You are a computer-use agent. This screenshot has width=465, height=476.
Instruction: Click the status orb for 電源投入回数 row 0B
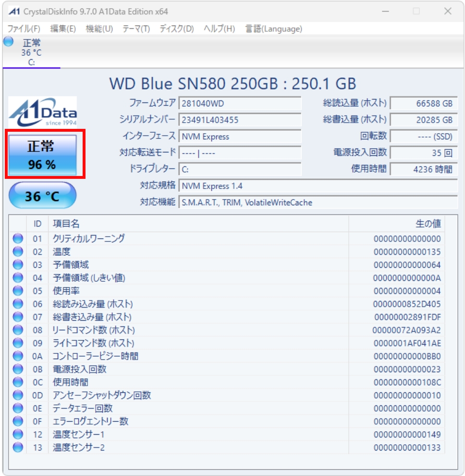(x=18, y=369)
